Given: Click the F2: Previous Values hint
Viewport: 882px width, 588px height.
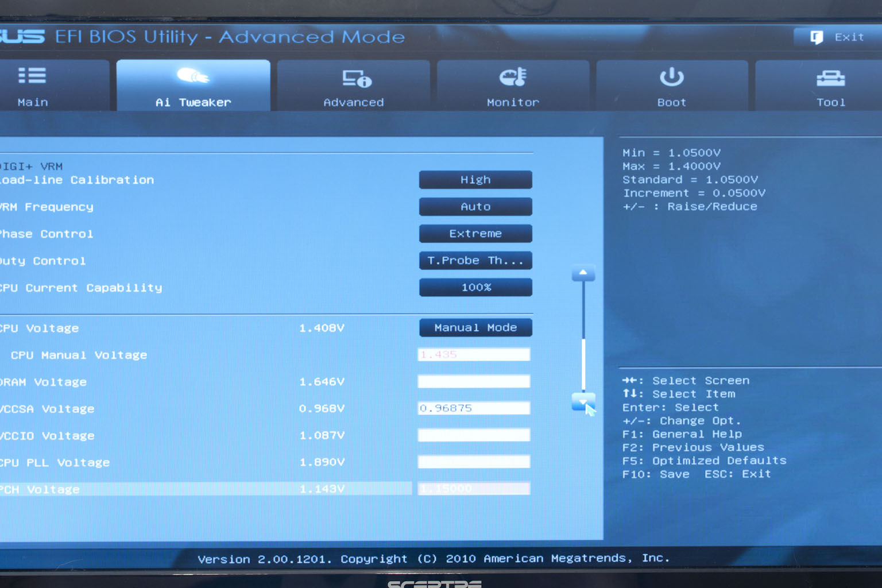Looking at the screenshot, I should click(x=693, y=447).
